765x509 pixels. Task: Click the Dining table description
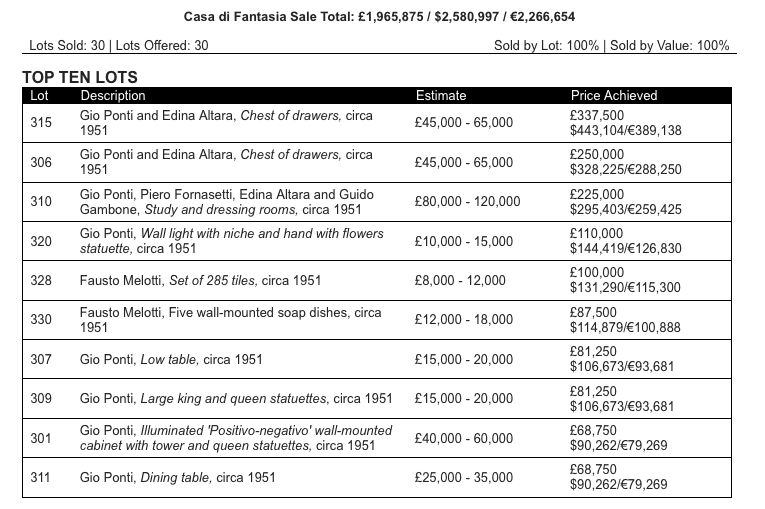pos(177,477)
